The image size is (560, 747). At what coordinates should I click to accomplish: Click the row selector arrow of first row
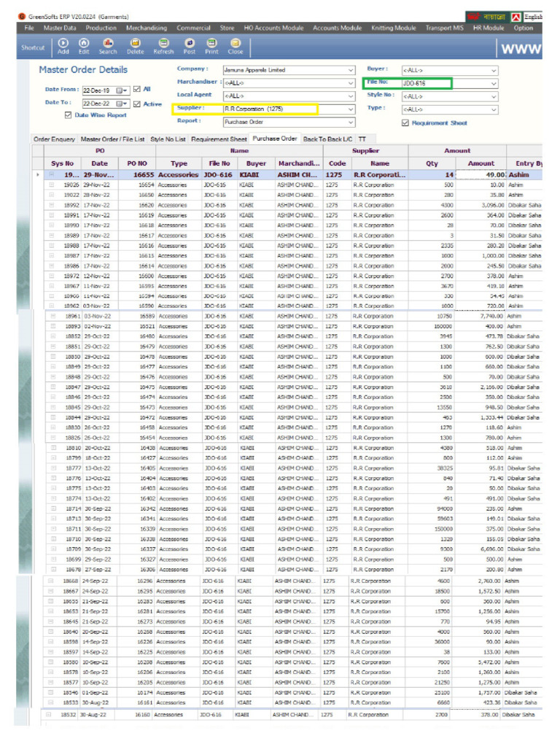coord(38,175)
